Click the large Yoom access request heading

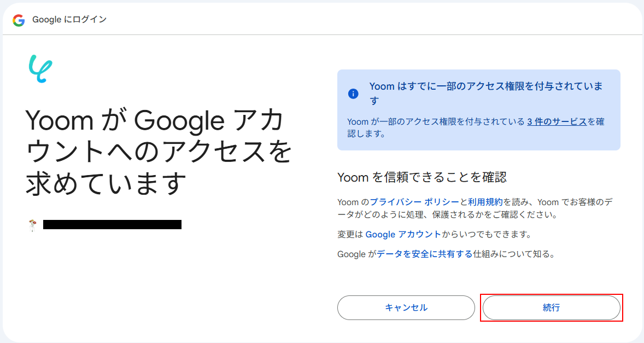click(x=159, y=152)
